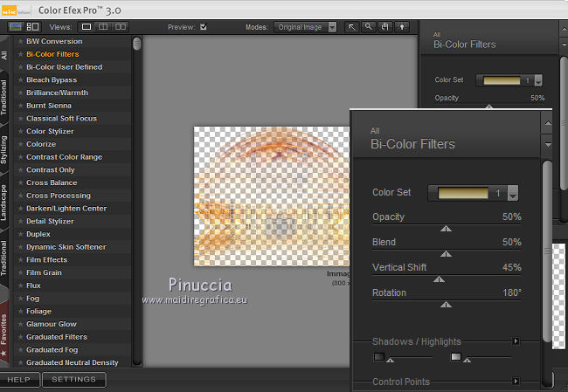Select the Color Stylizer filter

coord(50,131)
